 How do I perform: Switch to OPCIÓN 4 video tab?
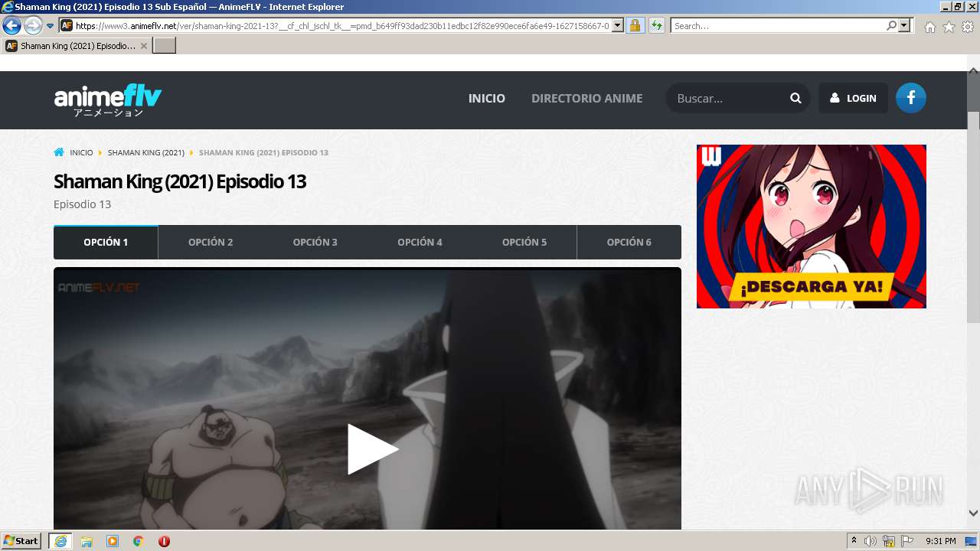[x=420, y=242]
